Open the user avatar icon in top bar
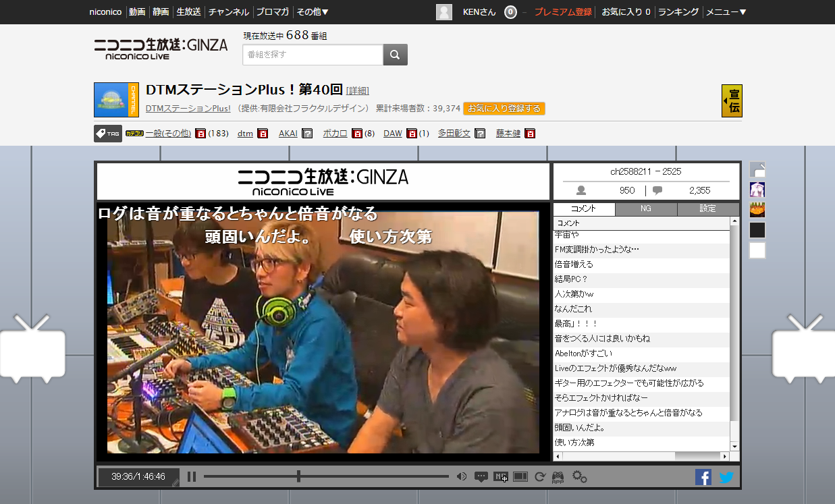Screen dimensions: 835x504 [444, 11]
